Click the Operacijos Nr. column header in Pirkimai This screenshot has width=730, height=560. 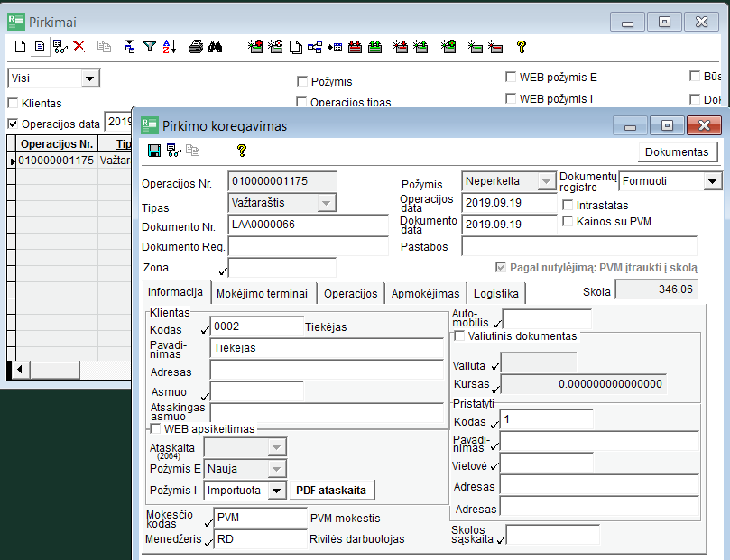pos(57,143)
